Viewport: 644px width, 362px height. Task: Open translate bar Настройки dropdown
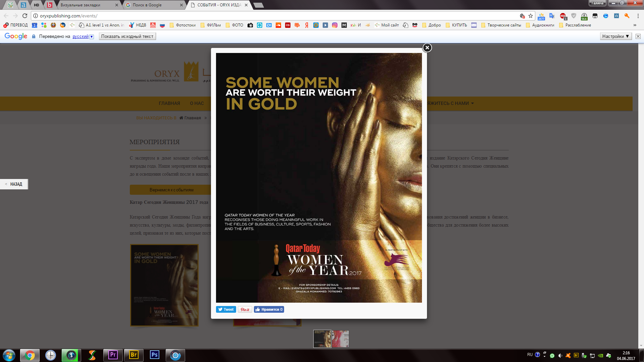pyautogui.click(x=615, y=36)
